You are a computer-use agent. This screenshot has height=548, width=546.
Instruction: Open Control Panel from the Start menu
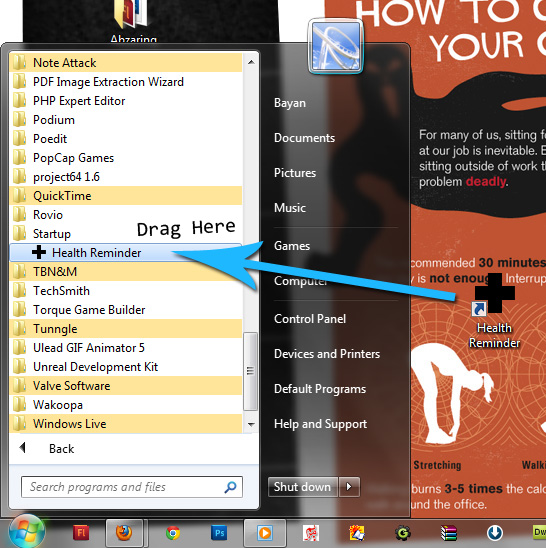pyautogui.click(x=310, y=319)
